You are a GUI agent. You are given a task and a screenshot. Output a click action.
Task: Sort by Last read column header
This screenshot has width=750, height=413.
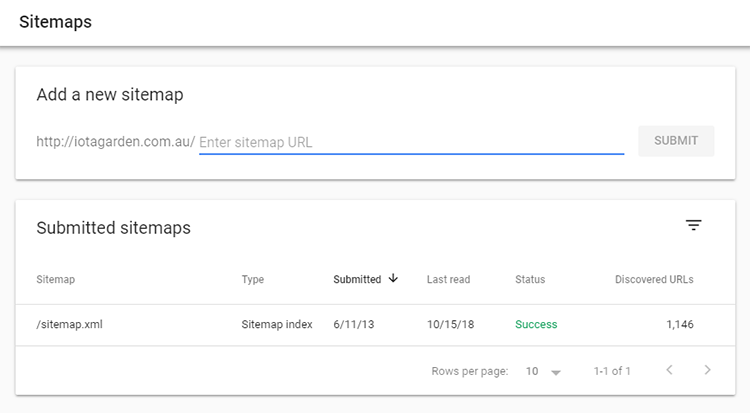[448, 279]
